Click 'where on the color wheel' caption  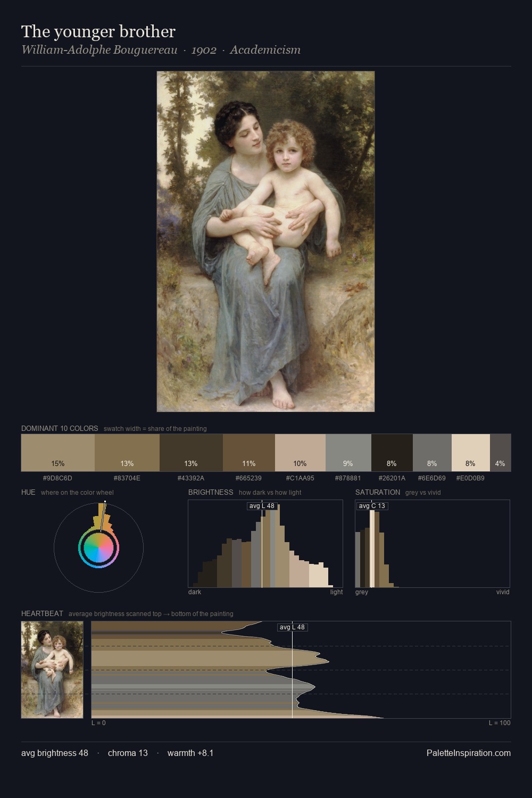point(77,493)
